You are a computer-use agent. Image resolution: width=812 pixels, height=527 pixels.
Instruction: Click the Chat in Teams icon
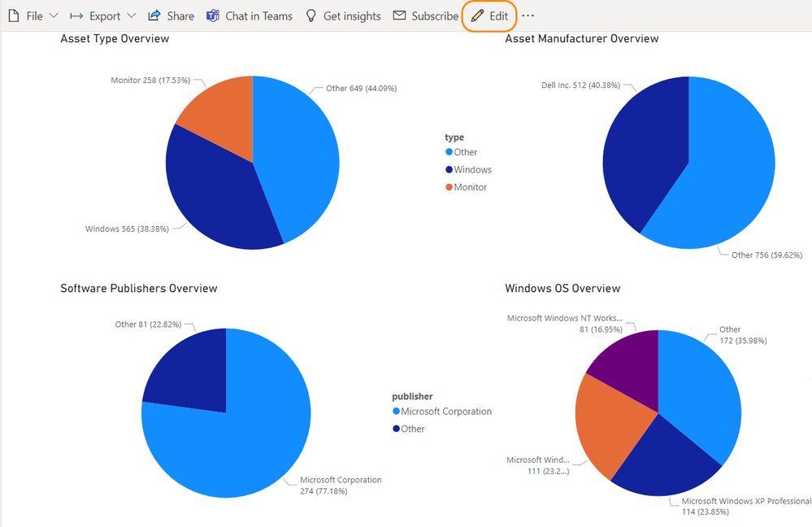pyautogui.click(x=212, y=15)
